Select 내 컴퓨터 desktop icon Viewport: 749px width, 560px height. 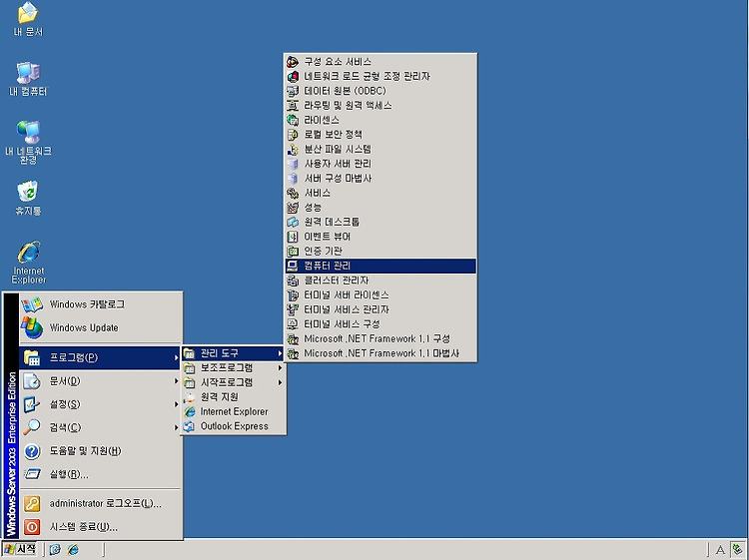click(x=28, y=79)
